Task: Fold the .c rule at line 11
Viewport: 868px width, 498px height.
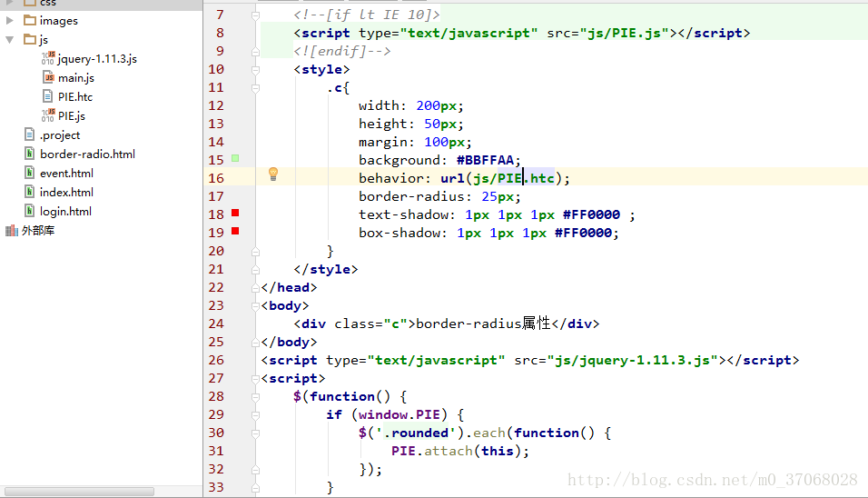Action: 255,88
